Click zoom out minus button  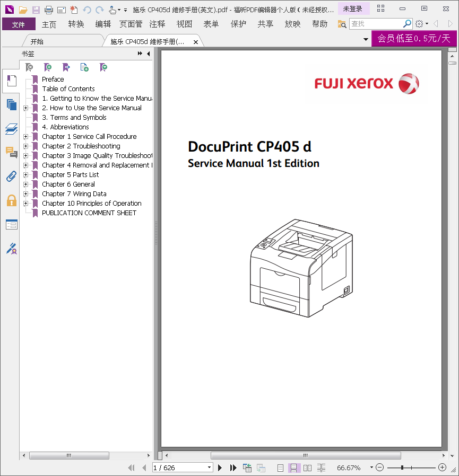379,468
